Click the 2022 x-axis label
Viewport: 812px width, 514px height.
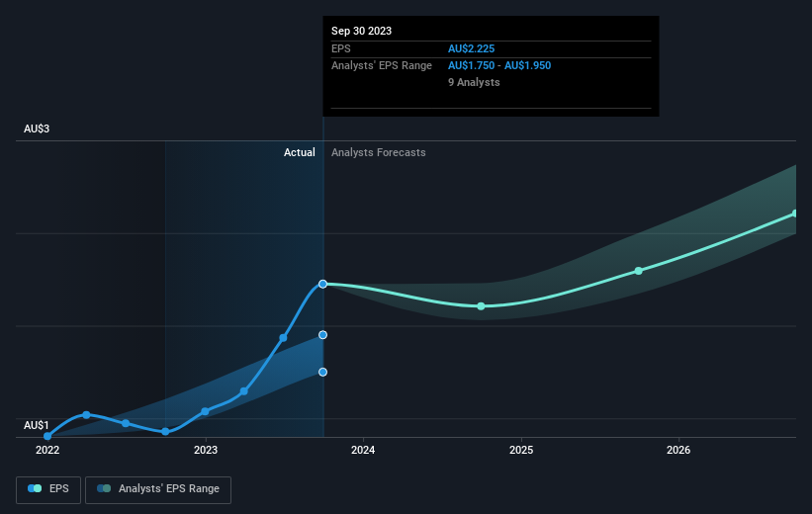[47, 450]
